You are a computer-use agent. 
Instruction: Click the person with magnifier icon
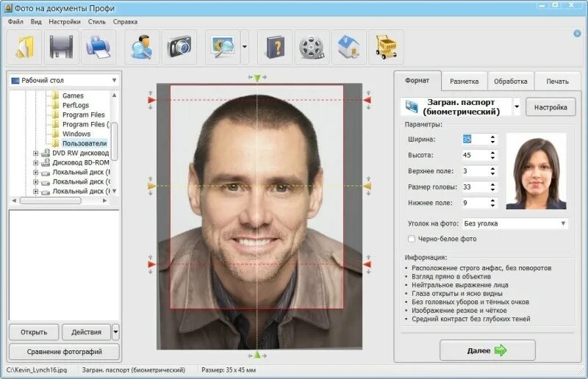point(142,47)
